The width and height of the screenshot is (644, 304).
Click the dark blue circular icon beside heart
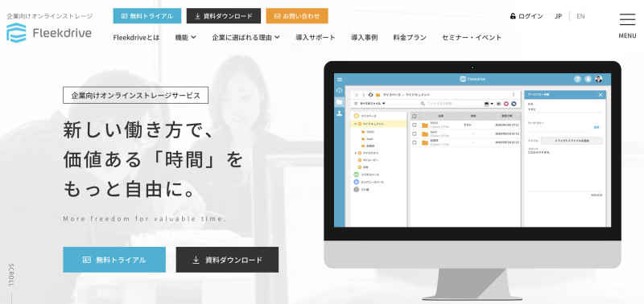pos(514,104)
